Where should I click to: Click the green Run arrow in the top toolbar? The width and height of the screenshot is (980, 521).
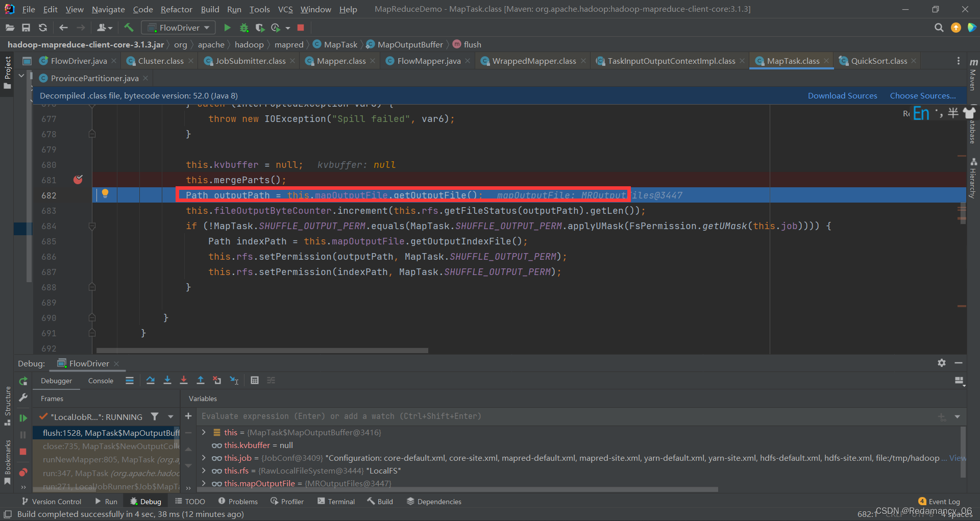(x=228, y=28)
